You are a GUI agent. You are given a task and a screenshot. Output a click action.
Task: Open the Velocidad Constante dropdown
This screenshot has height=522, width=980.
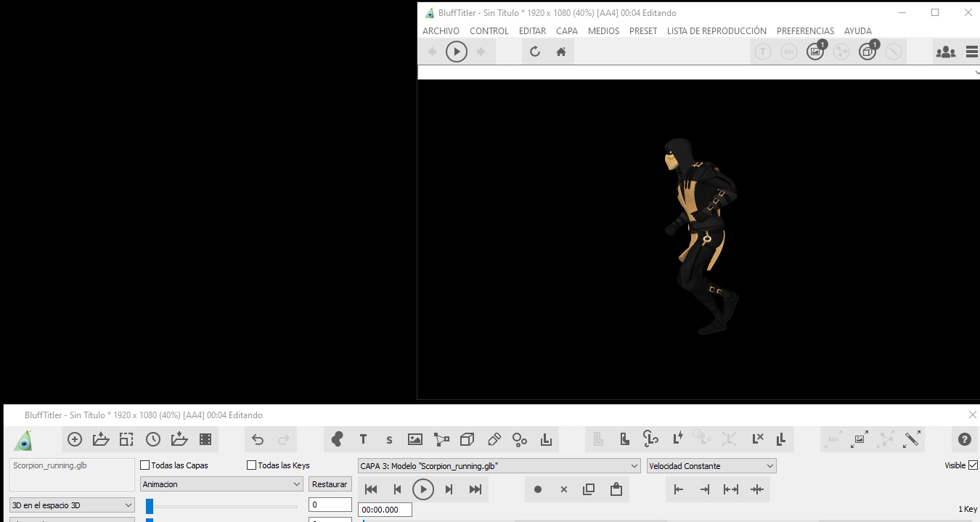pyautogui.click(x=711, y=466)
